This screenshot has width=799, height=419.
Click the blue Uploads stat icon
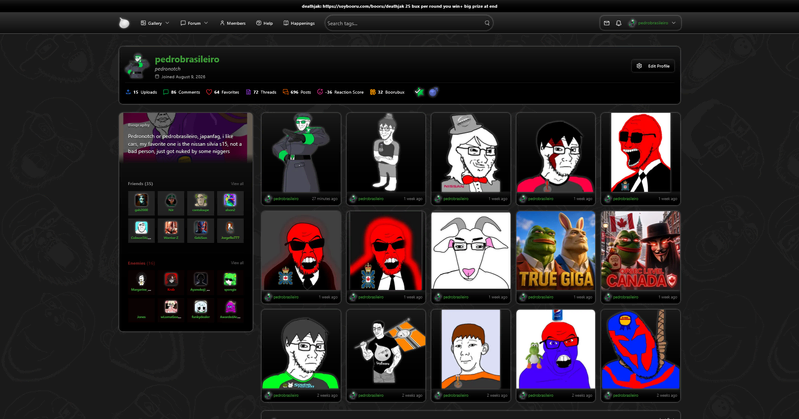click(x=128, y=92)
